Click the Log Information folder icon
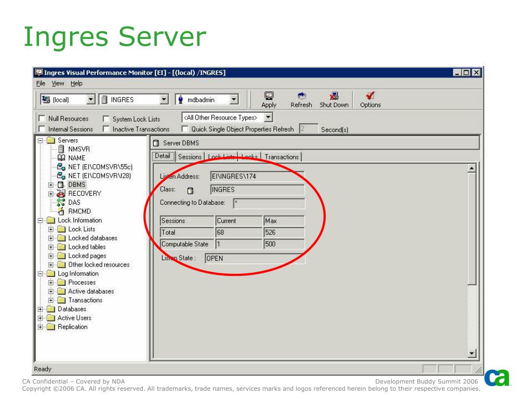Image resolution: width=532 pixels, height=399 pixels. coord(51,273)
